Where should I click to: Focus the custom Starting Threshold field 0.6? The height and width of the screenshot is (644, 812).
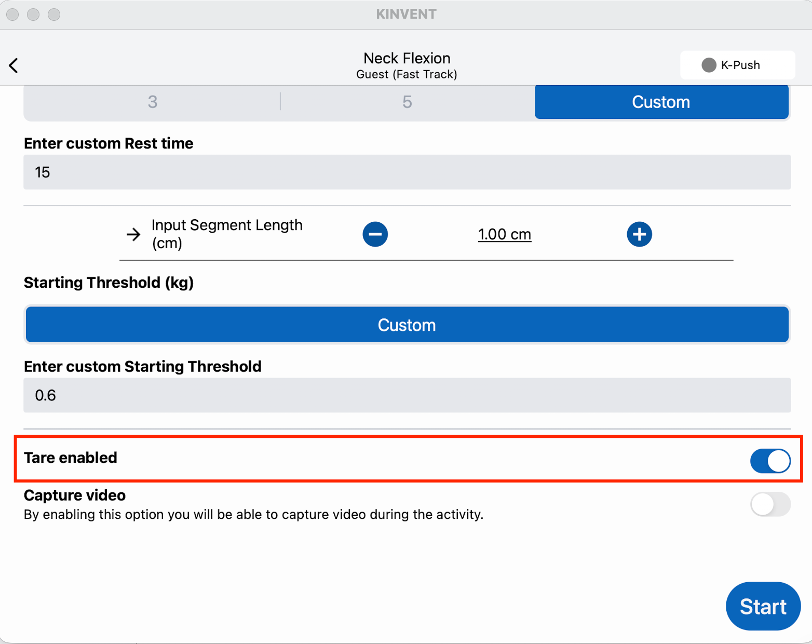[x=407, y=395]
